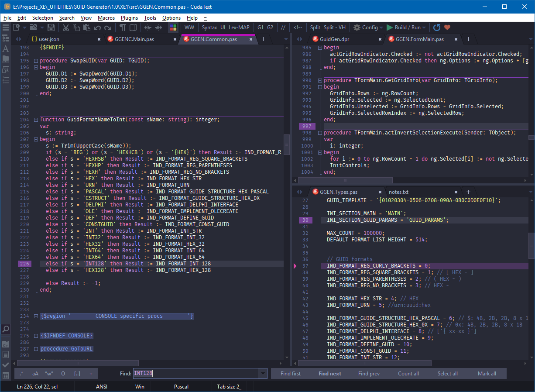The height and width of the screenshot is (392, 535).
Task: Click the New file toolbar icon
Action: (16, 28)
